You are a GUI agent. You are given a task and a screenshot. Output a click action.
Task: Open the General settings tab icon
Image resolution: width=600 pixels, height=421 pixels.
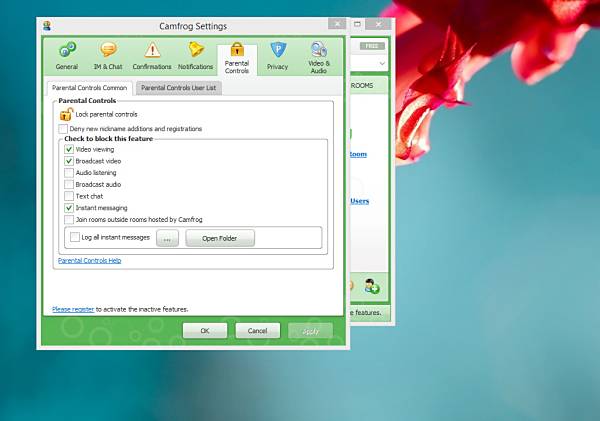[67, 49]
